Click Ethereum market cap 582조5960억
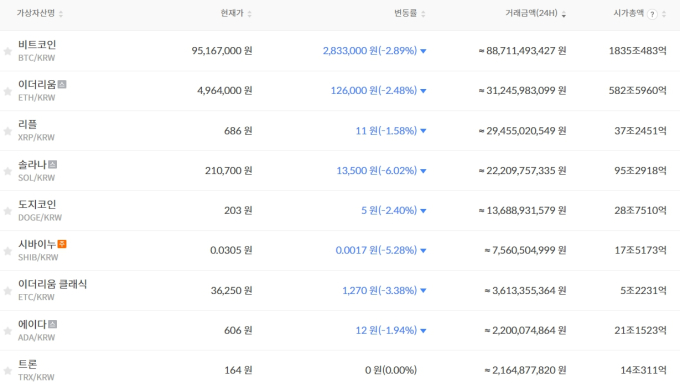This screenshot has height=388, width=680. 638,91
